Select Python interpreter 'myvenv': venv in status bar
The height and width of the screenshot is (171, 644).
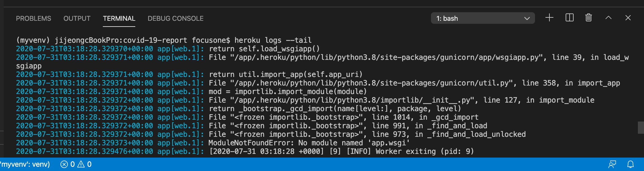(x=25, y=164)
